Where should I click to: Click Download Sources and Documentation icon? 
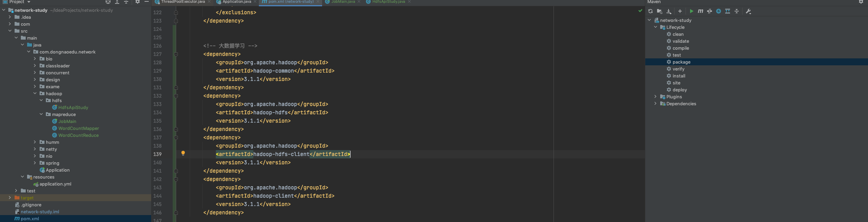(x=669, y=11)
